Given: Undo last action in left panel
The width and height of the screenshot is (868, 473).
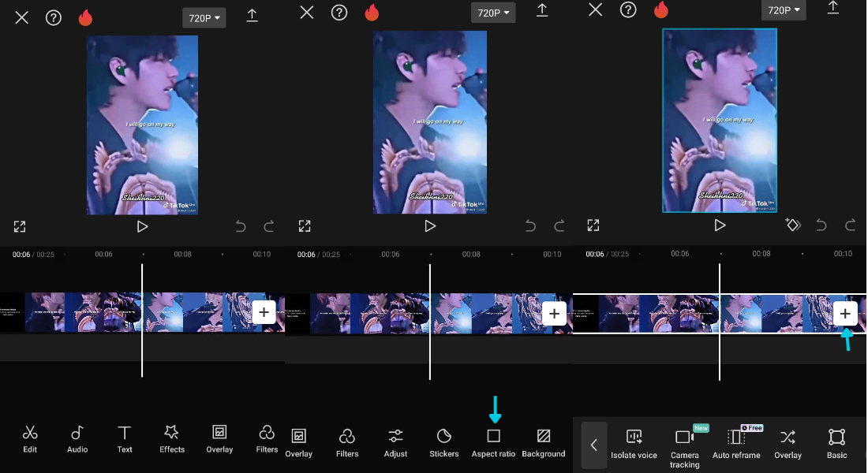Looking at the screenshot, I should coord(240,226).
